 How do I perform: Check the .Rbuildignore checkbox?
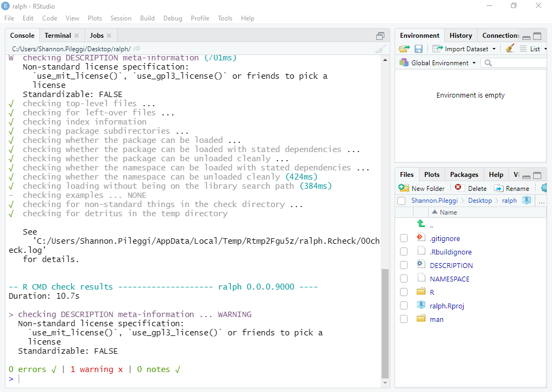[x=404, y=251]
